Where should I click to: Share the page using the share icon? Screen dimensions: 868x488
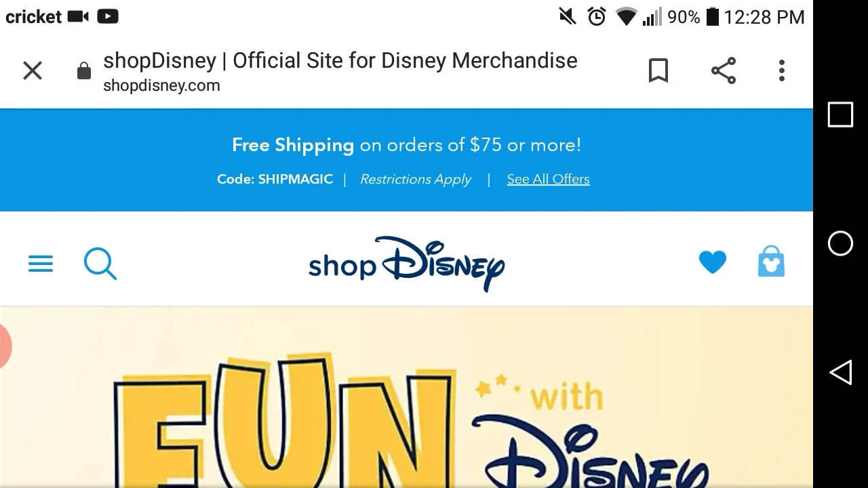(724, 70)
